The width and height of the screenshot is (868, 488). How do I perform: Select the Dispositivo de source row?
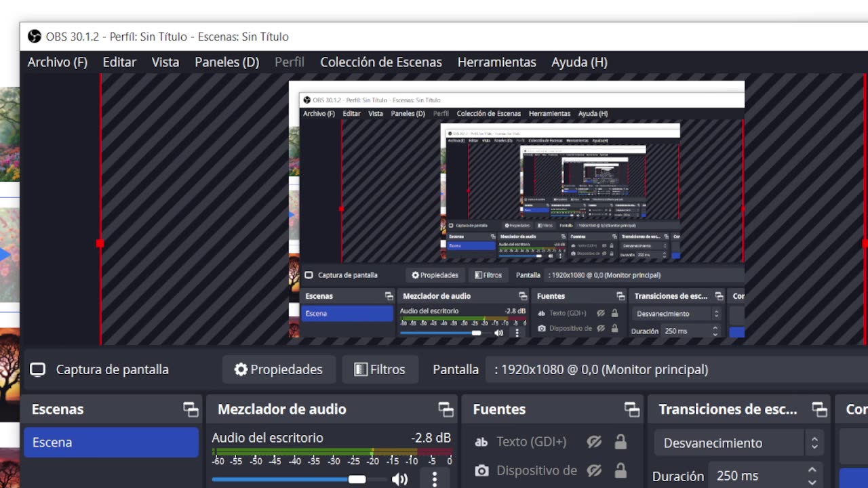pos(553,470)
